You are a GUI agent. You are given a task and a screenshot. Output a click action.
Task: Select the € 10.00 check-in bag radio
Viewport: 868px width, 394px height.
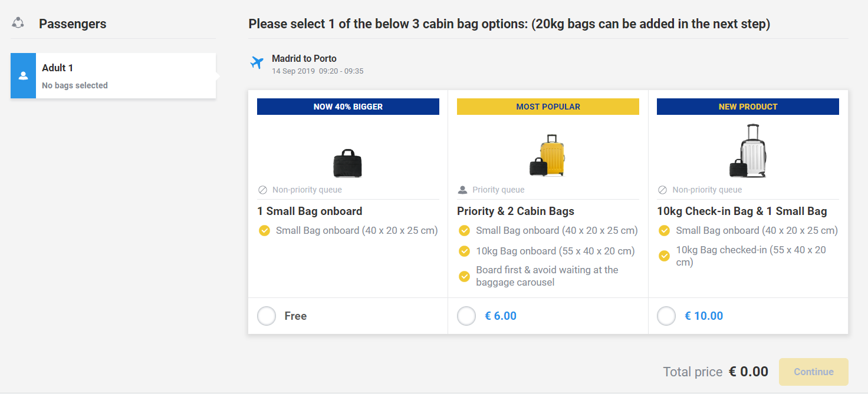(666, 316)
